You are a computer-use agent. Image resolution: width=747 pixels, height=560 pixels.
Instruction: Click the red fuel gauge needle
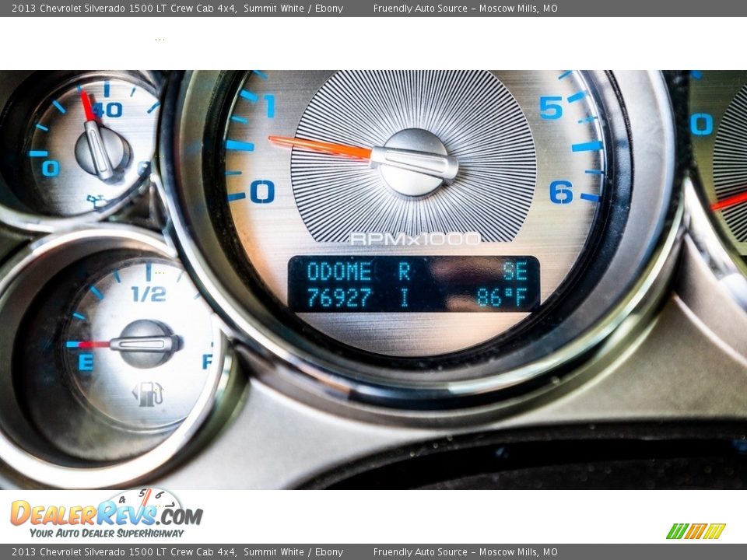94,345
